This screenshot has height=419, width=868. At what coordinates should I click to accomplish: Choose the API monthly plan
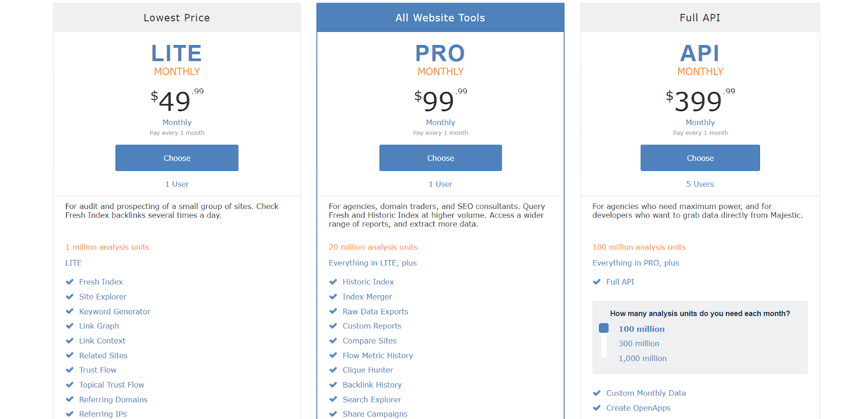pyautogui.click(x=700, y=158)
